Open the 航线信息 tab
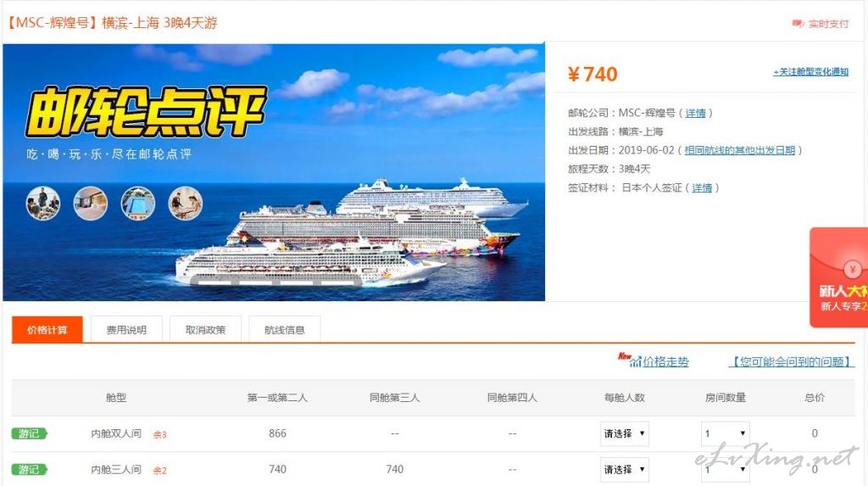 [x=285, y=330]
